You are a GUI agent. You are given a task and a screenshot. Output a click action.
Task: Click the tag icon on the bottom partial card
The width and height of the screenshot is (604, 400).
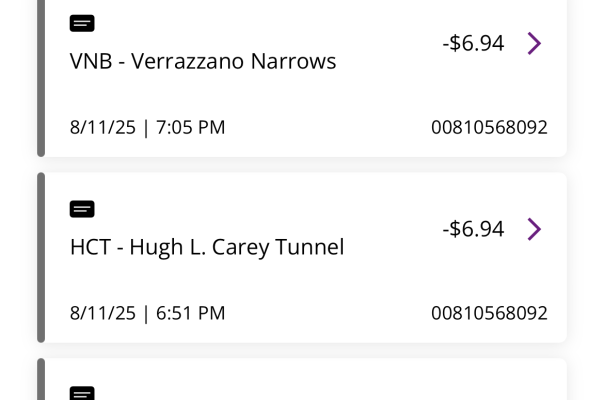[x=83, y=392]
